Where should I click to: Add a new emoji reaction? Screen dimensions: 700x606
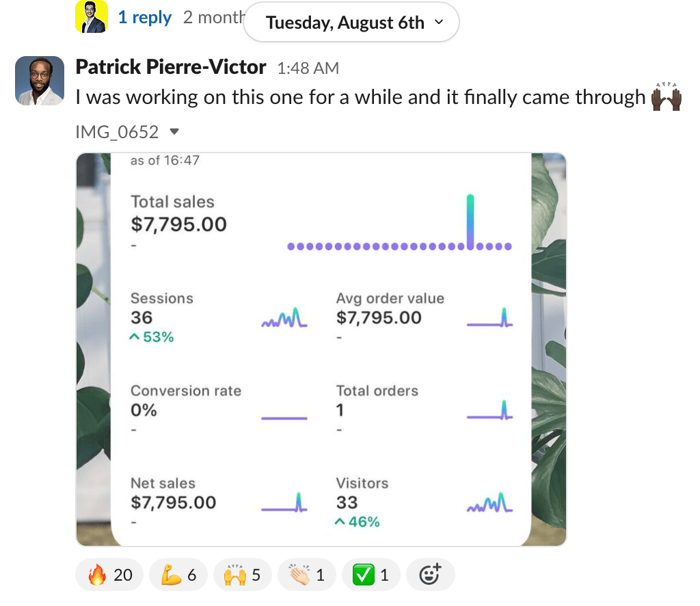pos(430,575)
